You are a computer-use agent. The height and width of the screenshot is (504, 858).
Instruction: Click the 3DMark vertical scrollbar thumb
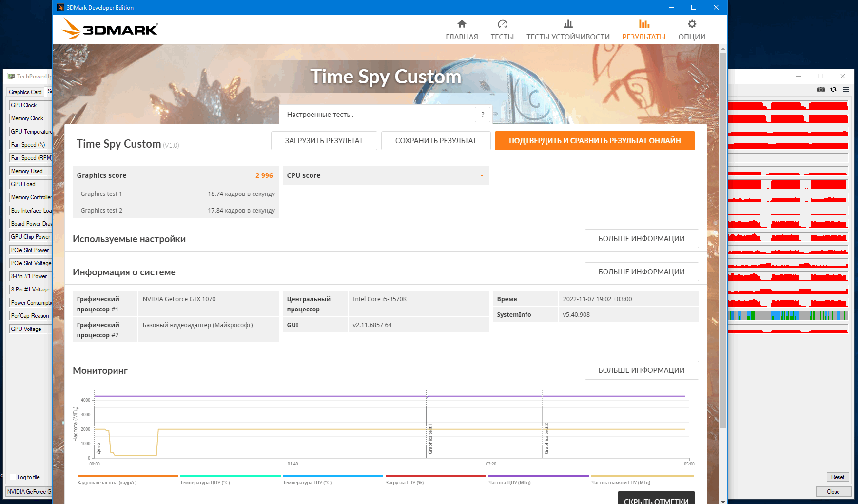pos(723,240)
